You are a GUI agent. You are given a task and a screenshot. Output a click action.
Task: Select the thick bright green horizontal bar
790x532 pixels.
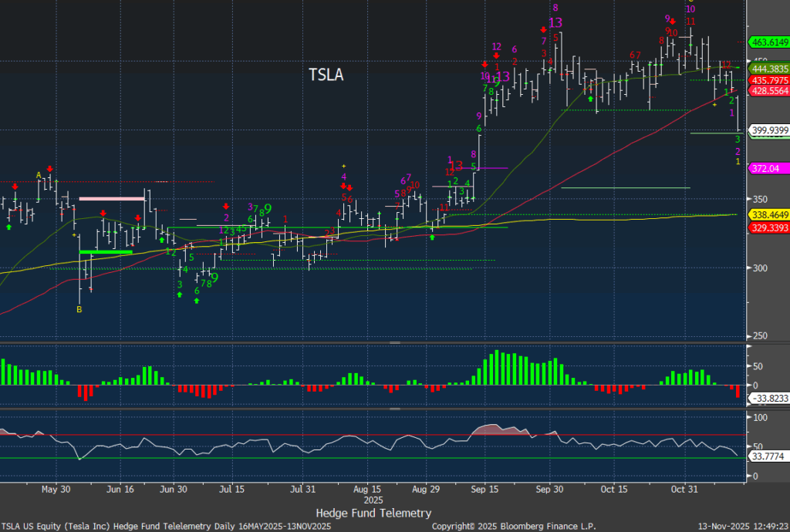(106, 252)
